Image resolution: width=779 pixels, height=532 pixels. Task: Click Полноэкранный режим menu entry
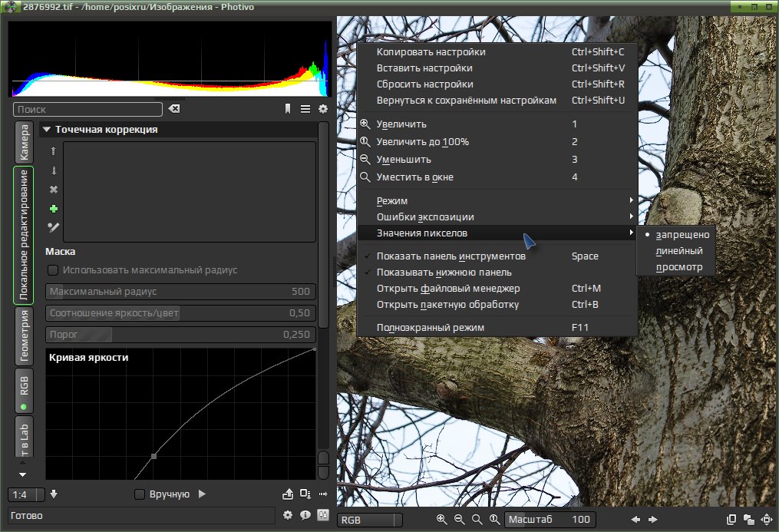[x=497, y=327]
